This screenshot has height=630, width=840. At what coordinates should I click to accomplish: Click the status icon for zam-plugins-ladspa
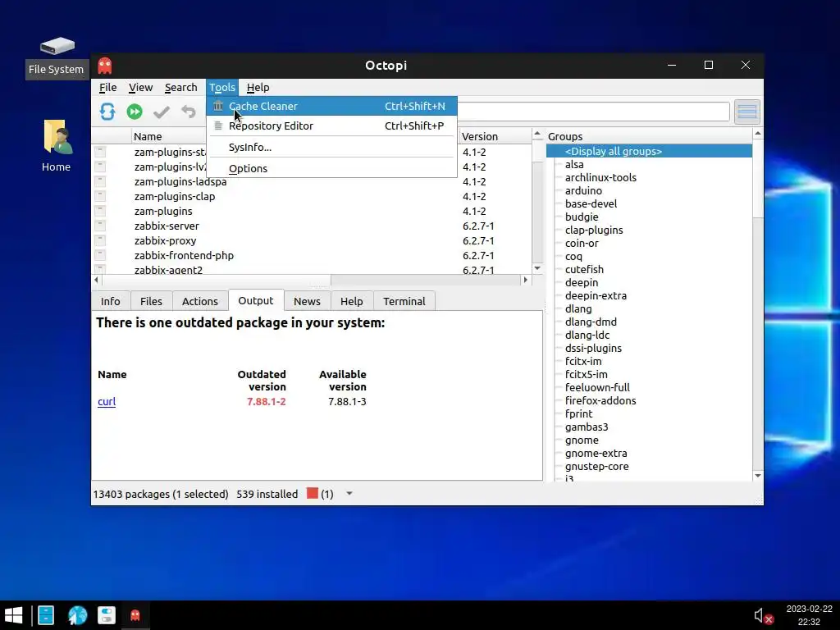(x=100, y=181)
